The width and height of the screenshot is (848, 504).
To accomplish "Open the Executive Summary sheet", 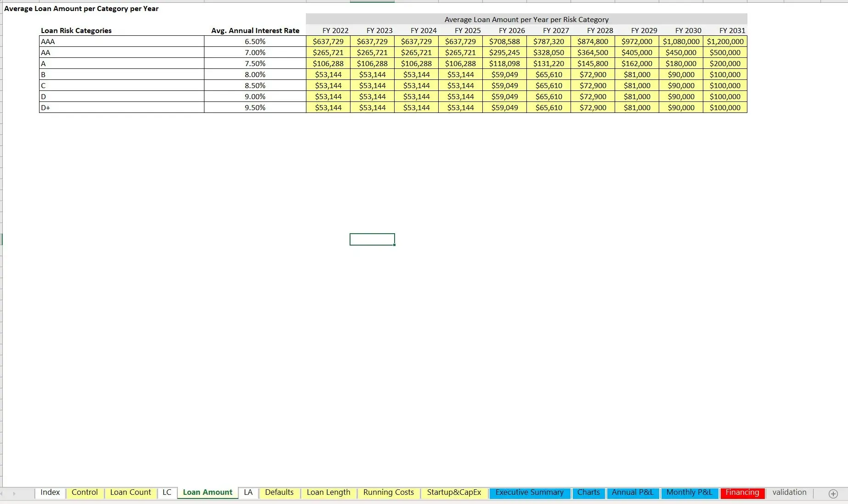I will (x=529, y=493).
